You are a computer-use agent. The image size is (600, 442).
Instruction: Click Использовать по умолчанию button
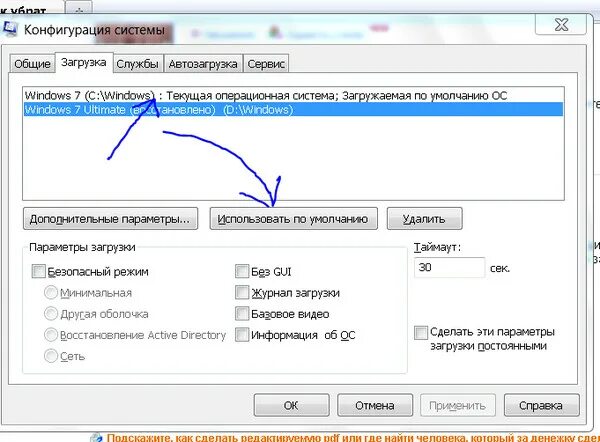coord(293,219)
